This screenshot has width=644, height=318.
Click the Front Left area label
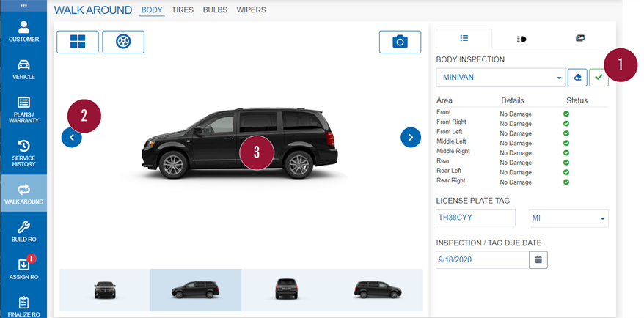coord(450,132)
